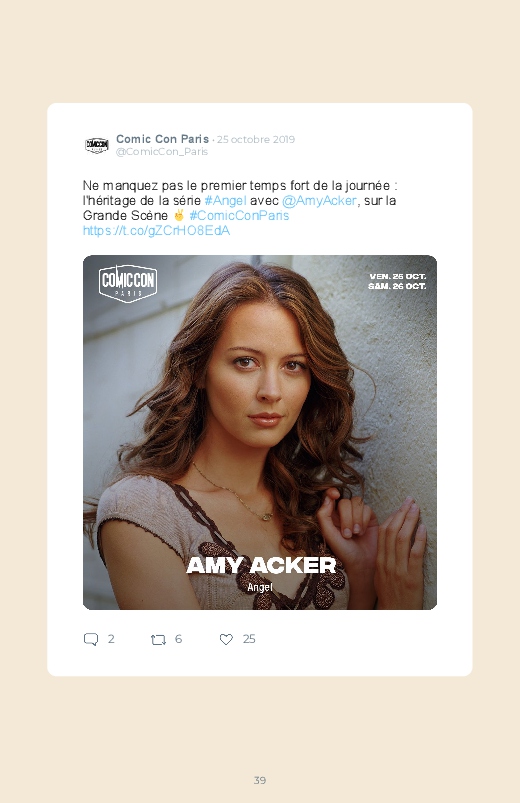Click the reply count 2
The image size is (520, 803).
tap(111, 639)
